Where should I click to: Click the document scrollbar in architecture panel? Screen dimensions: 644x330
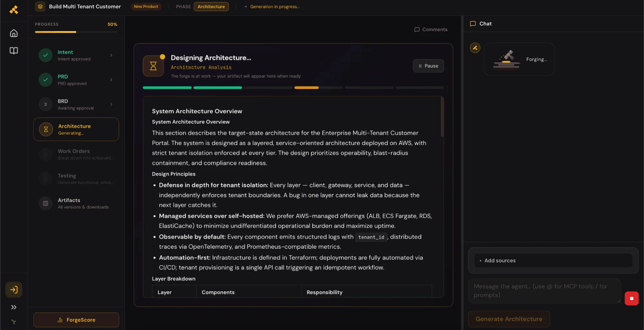pos(442,117)
